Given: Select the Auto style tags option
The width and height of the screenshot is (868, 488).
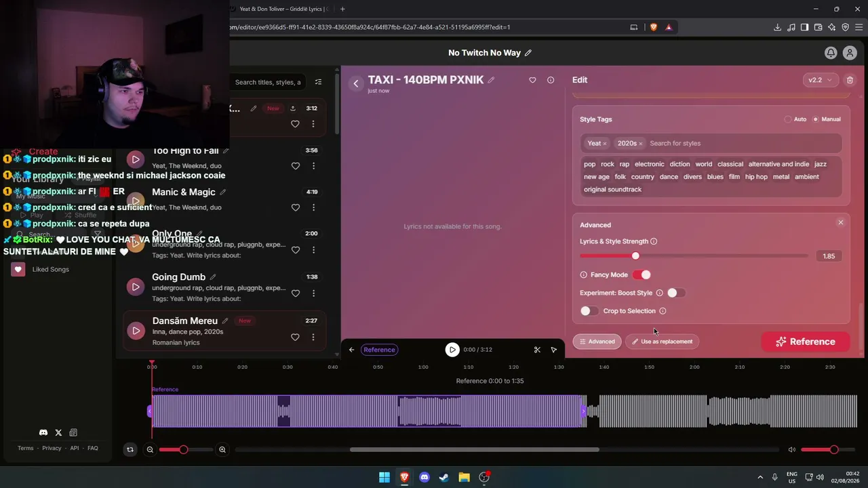Looking at the screenshot, I should pos(795,119).
